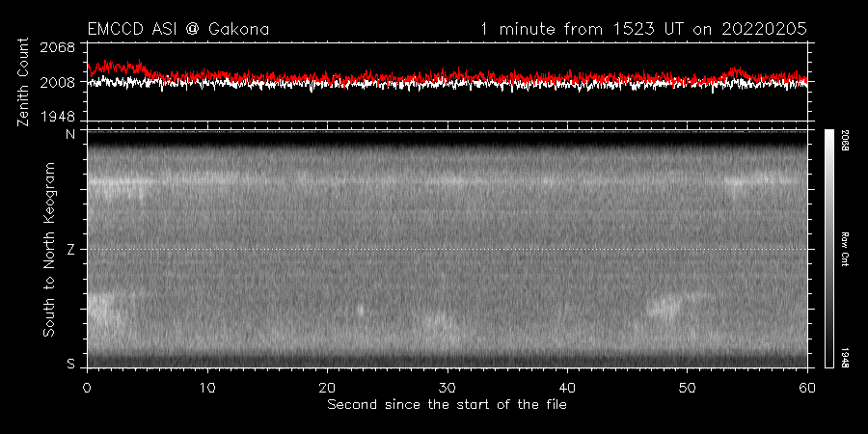Click the '1 minute from 1523 UT on 20220205' heading
The height and width of the screenshot is (434, 868).
click(x=643, y=29)
